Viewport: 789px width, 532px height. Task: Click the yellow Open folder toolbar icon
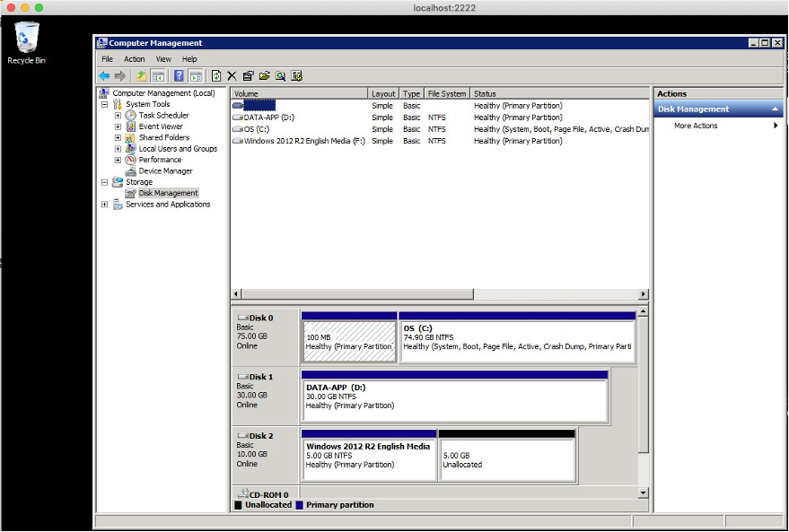coord(265,76)
